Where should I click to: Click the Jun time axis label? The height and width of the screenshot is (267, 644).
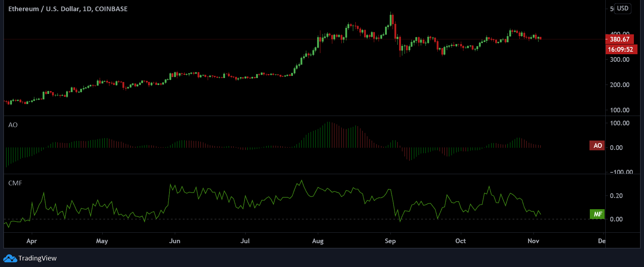pyautogui.click(x=175, y=241)
